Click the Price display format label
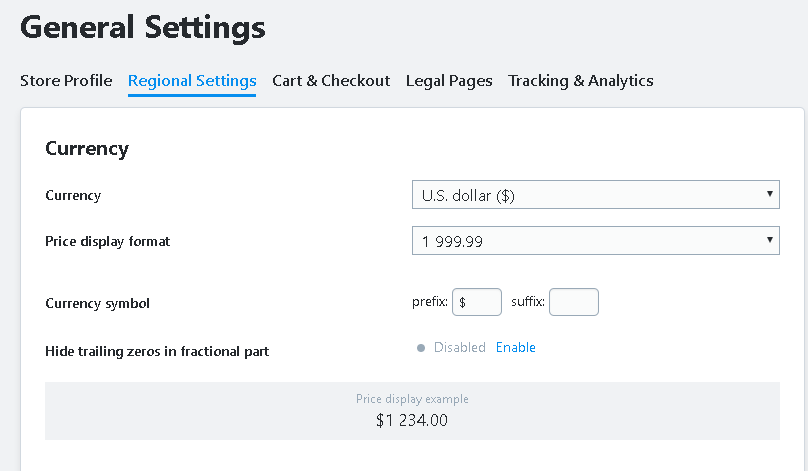 click(x=108, y=242)
